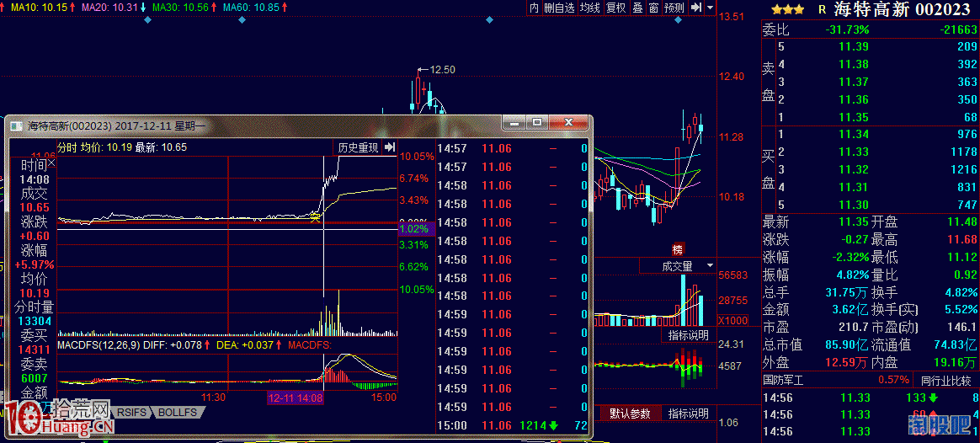Select buy level 5 price 11.30
Viewport: 980px width, 443px height.
[853, 205]
